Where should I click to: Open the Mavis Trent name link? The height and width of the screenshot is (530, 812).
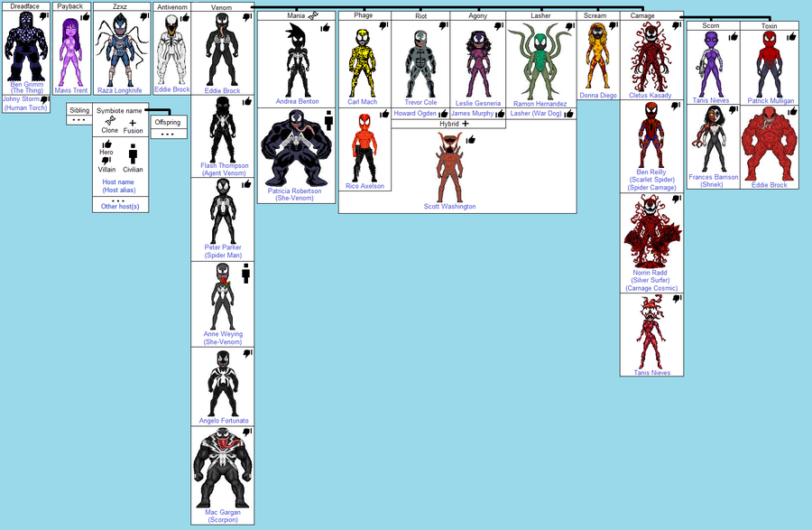[x=71, y=90]
